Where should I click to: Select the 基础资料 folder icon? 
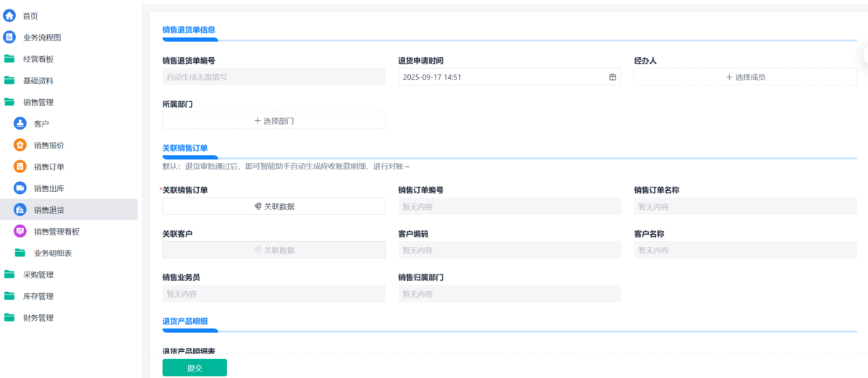(9, 80)
